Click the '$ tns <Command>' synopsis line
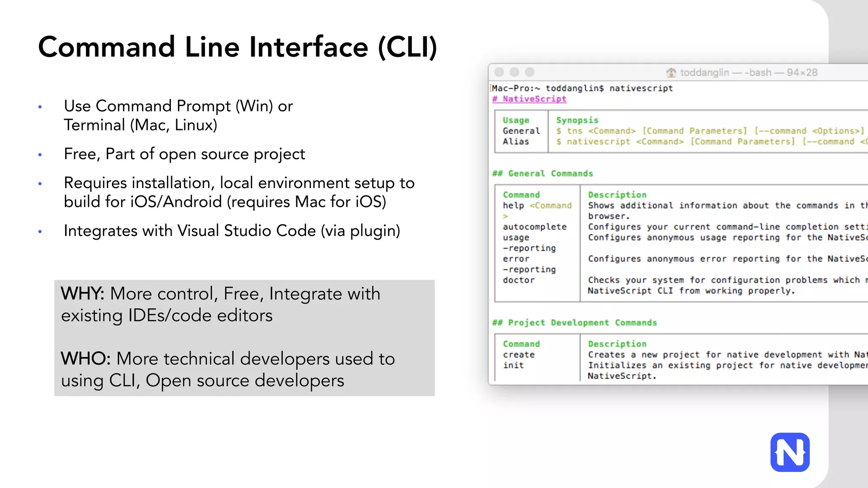 tap(710, 131)
